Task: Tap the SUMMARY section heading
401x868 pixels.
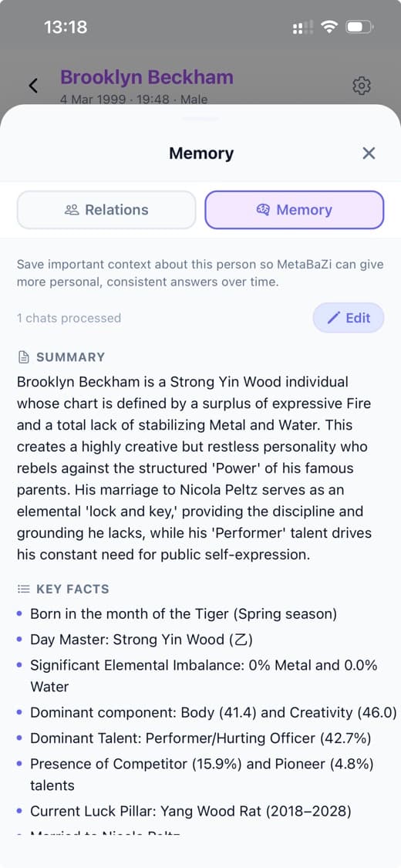Action: pyautogui.click(x=70, y=357)
